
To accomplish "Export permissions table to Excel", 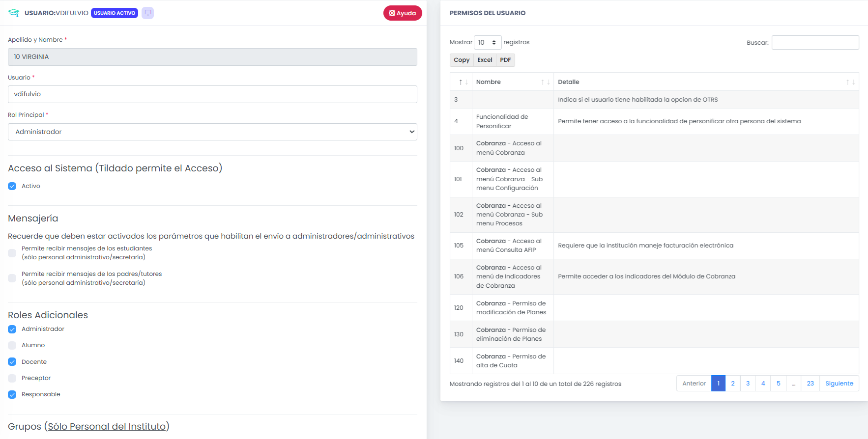I will click(x=485, y=60).
